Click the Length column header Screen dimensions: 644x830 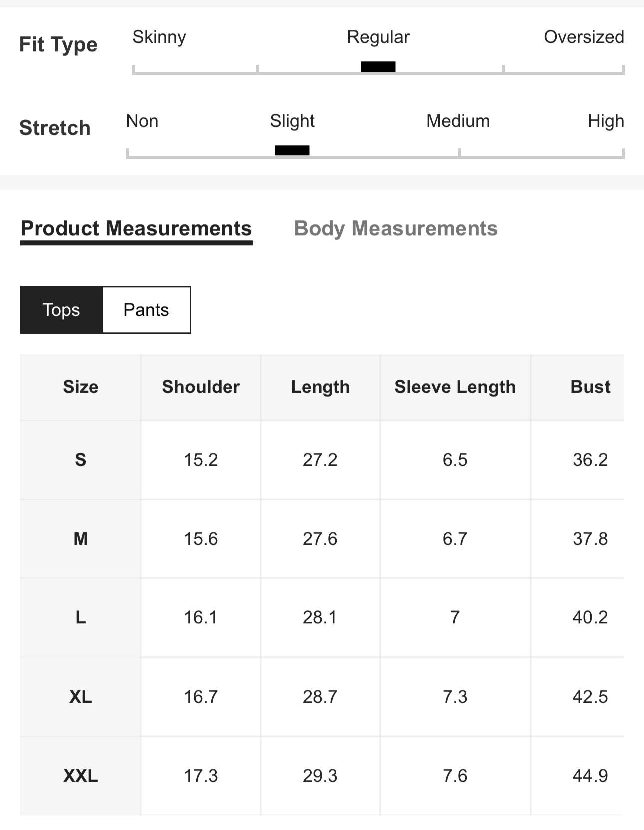[321, 387]
